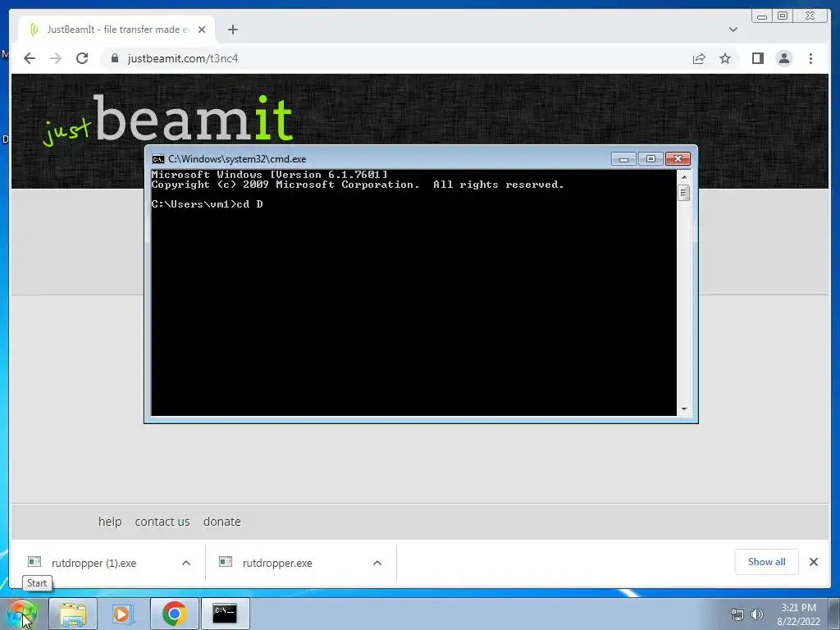Click cmd scrollbar down arrow
840x630 pixels.
tap(683, 409)
